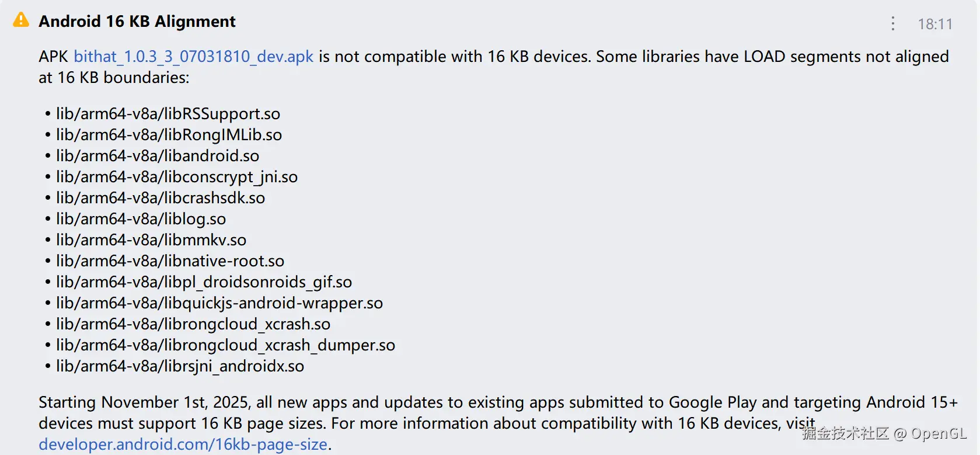Screen dimensions: 980x455
Task: Click the Android 16 KB Alignment title
Action: coord(137,22)
